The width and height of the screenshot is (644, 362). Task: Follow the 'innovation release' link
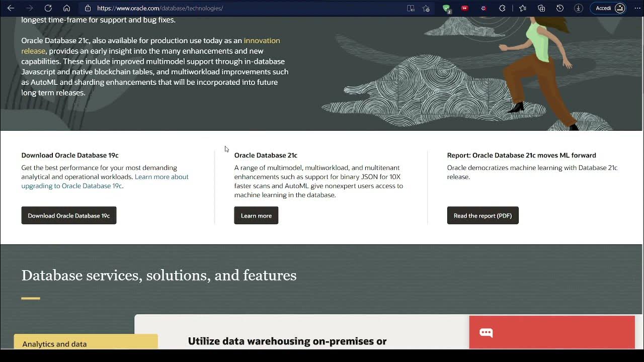pyautogui.click(x=150, y=46)
